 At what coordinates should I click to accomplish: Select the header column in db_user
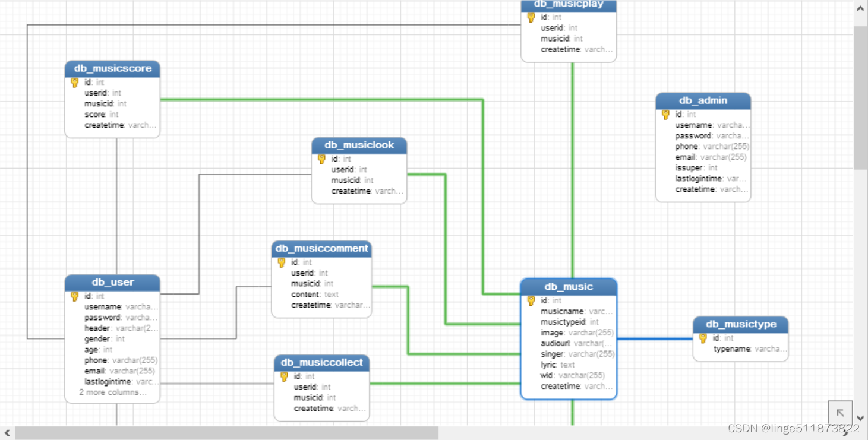(x=121, y=328)
